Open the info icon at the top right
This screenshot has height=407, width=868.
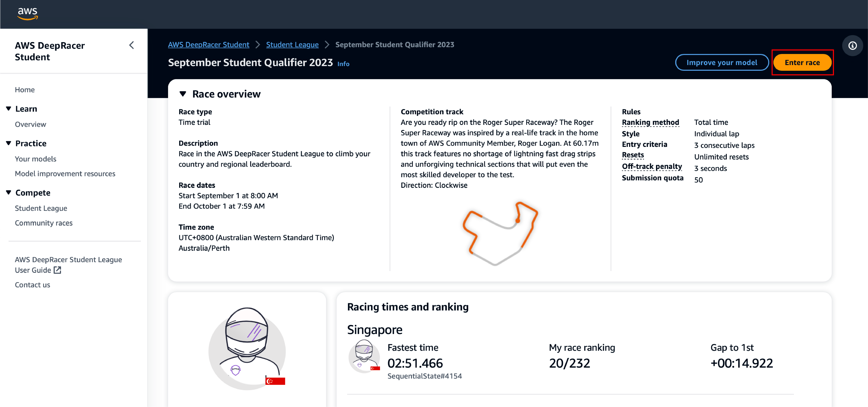click(x=853, y=45)
